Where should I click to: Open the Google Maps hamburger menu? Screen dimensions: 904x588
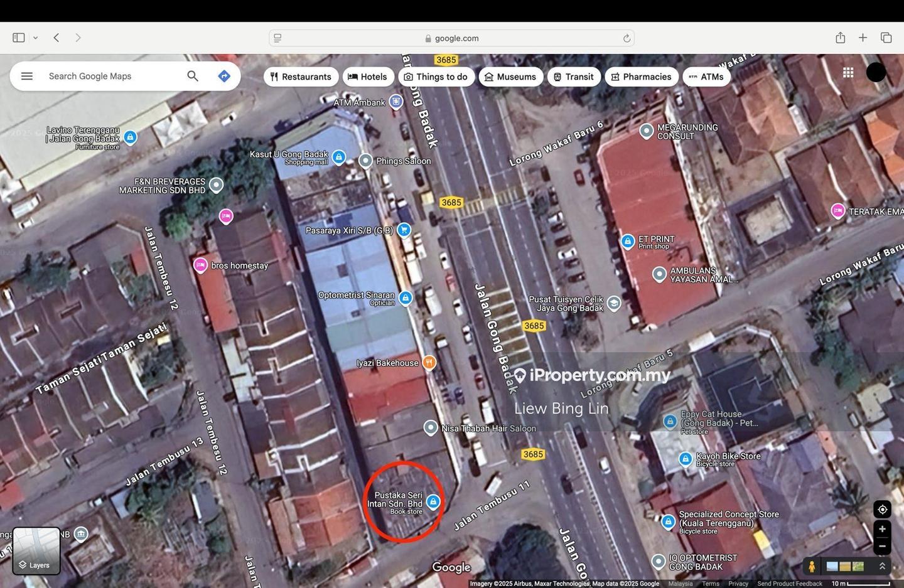26,76
